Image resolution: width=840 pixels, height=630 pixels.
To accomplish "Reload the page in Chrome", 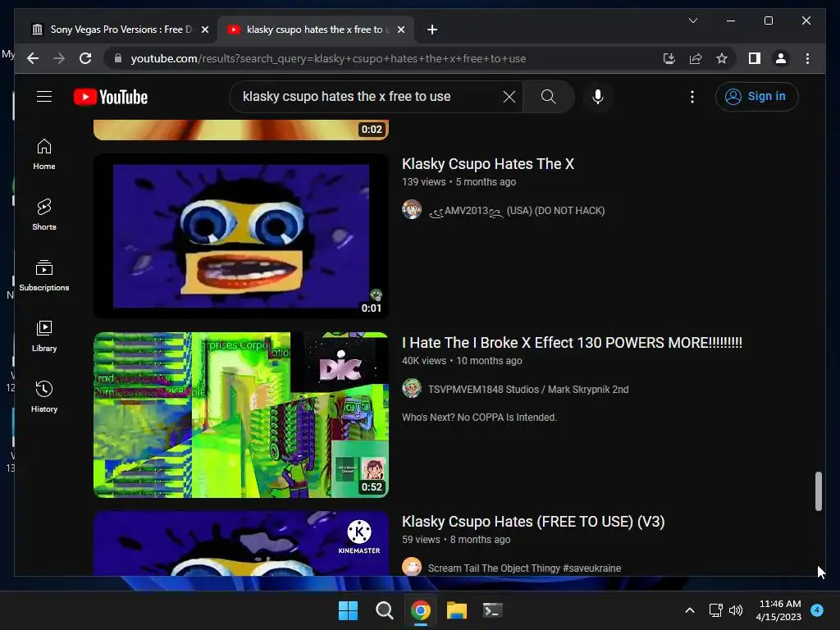I will click(x=85, y=58).
